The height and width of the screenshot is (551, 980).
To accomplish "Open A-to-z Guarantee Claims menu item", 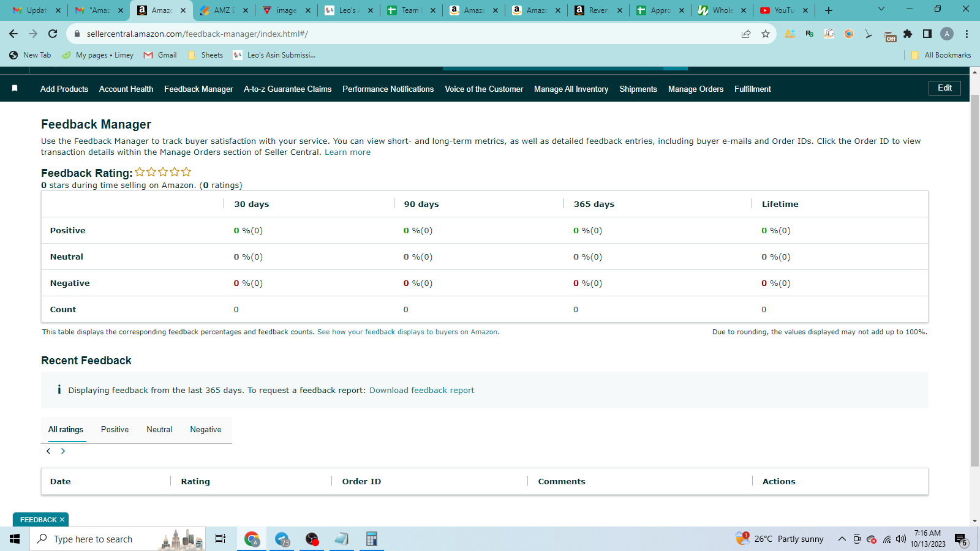I will [x=288, y=89].
